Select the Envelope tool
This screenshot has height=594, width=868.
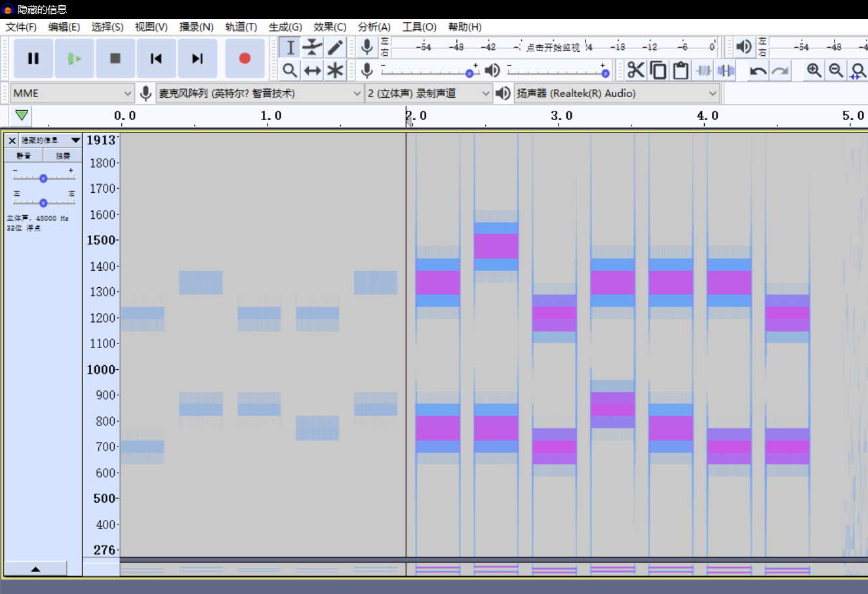(312, 47)
